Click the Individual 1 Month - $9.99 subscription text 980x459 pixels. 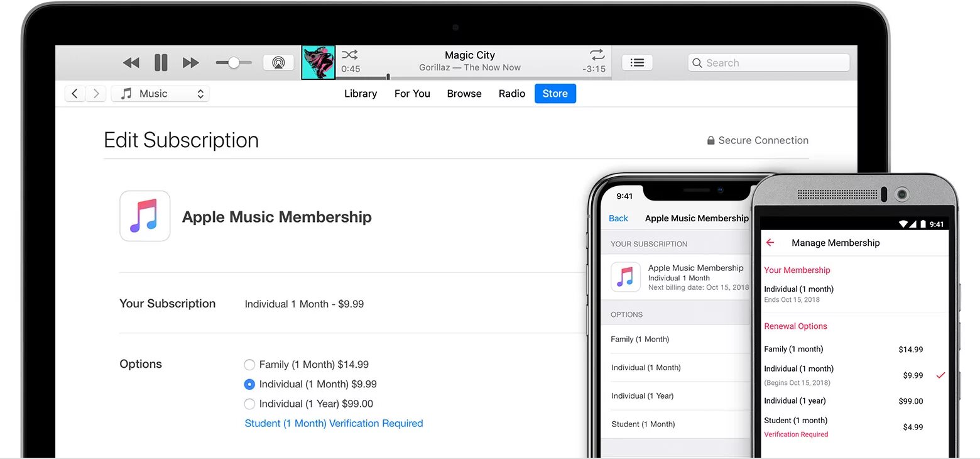tap(304, 304)
